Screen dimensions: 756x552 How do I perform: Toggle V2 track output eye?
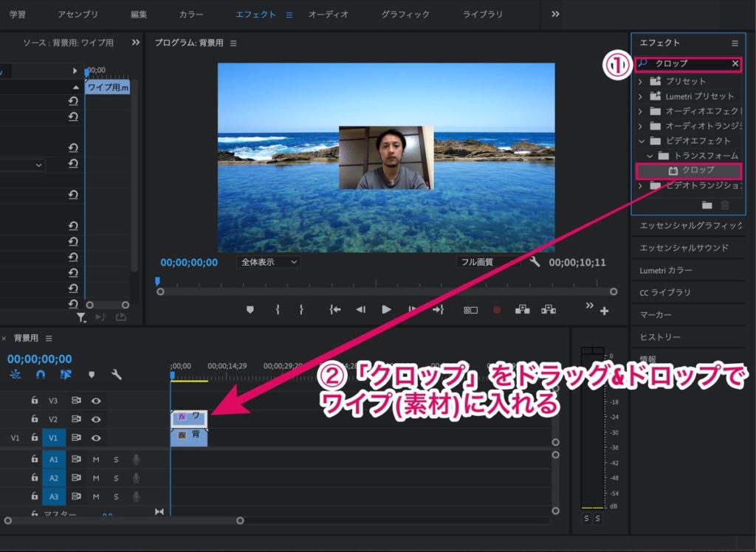tap(96, 419)
